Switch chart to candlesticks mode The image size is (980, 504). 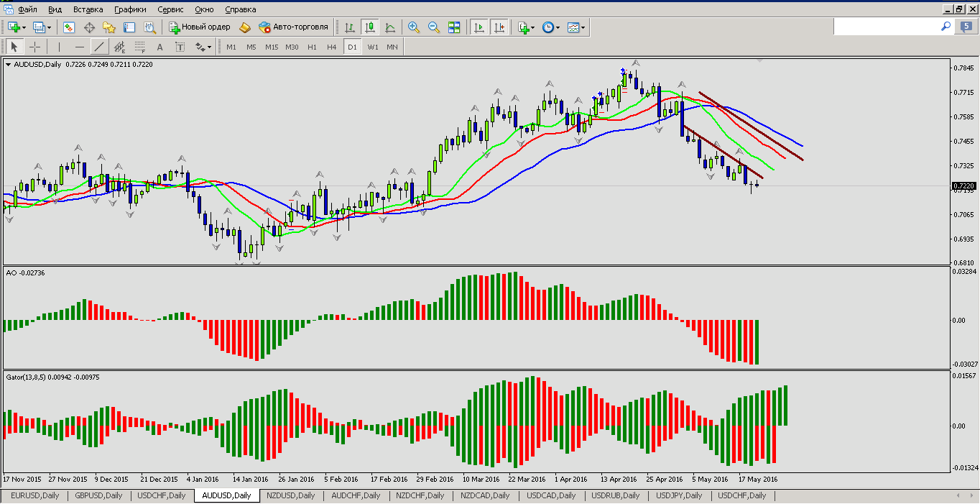click(x=370, y=27)
